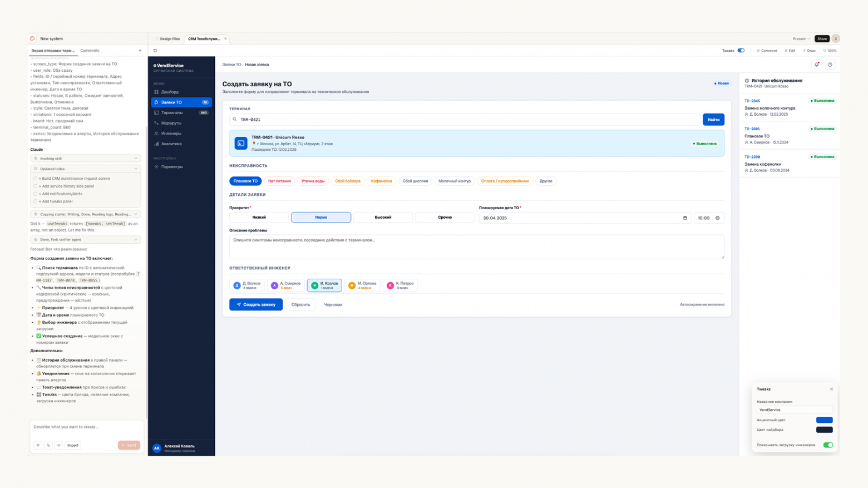Click the terminal icon in the TRM-0421 card
The width and height of the screenshot is (868, 488).
[241, 143]
